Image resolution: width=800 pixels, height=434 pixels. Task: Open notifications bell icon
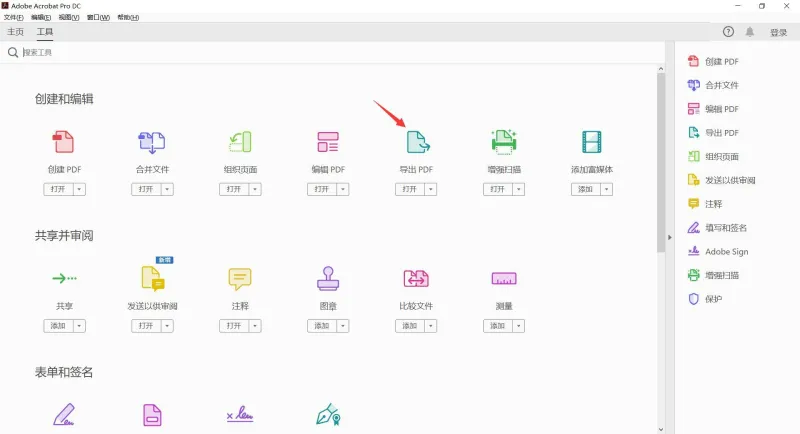tap(749, 32)
